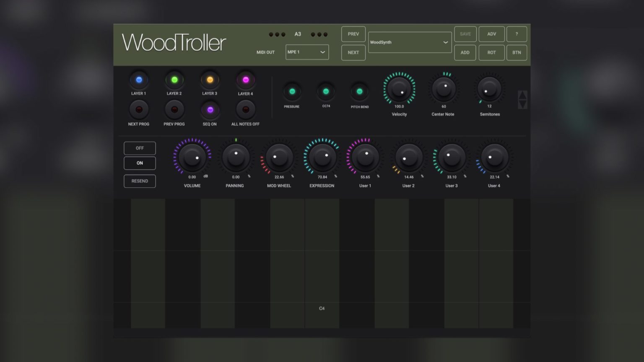Select Layer 2 on the controller
This screenshot has height=362, width=644.
coord(174,79)
